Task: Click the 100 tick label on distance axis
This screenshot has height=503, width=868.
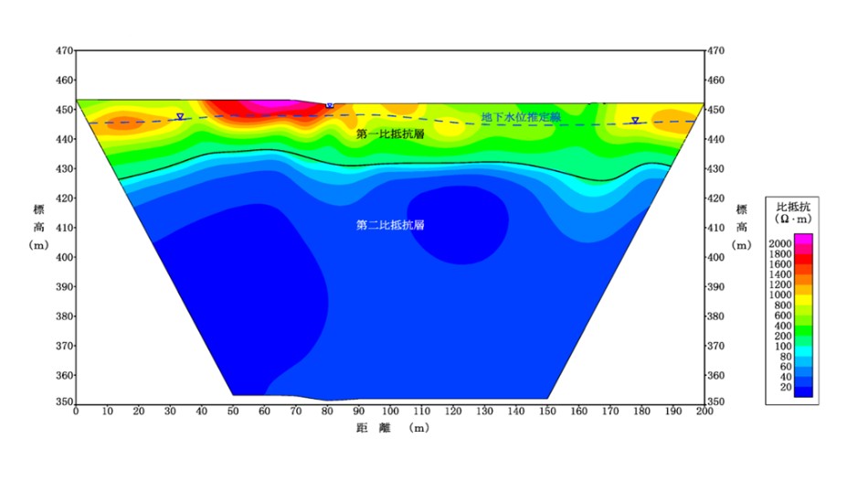Action: point(390,412)
